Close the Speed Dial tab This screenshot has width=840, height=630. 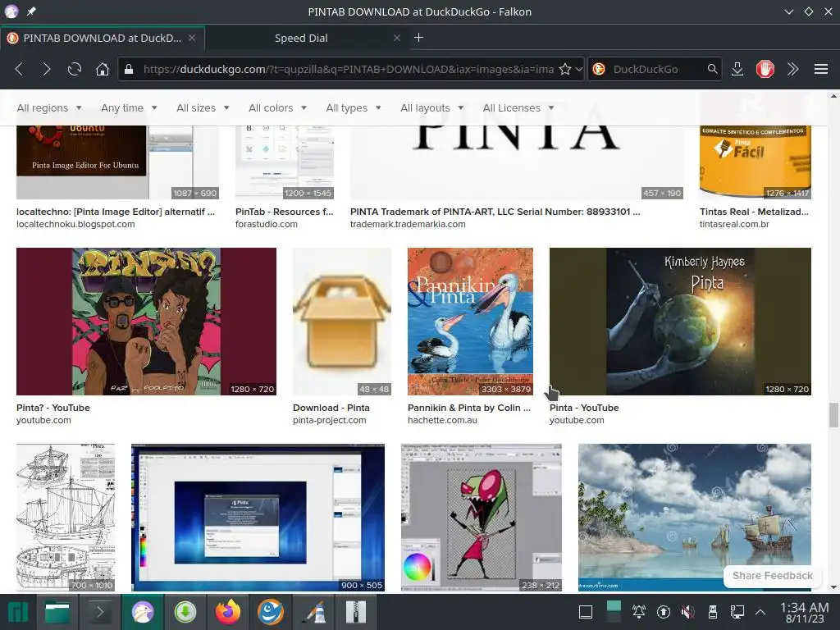coord(396,38)
